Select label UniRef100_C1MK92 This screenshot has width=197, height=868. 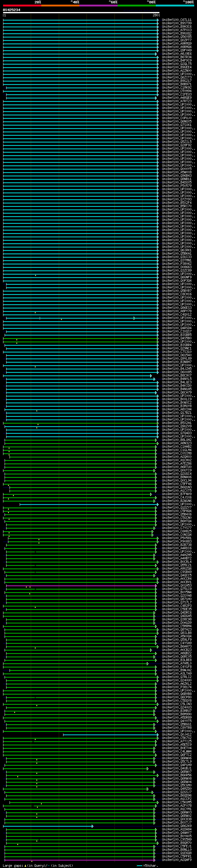pyautogui.click(x=177, y=88)
